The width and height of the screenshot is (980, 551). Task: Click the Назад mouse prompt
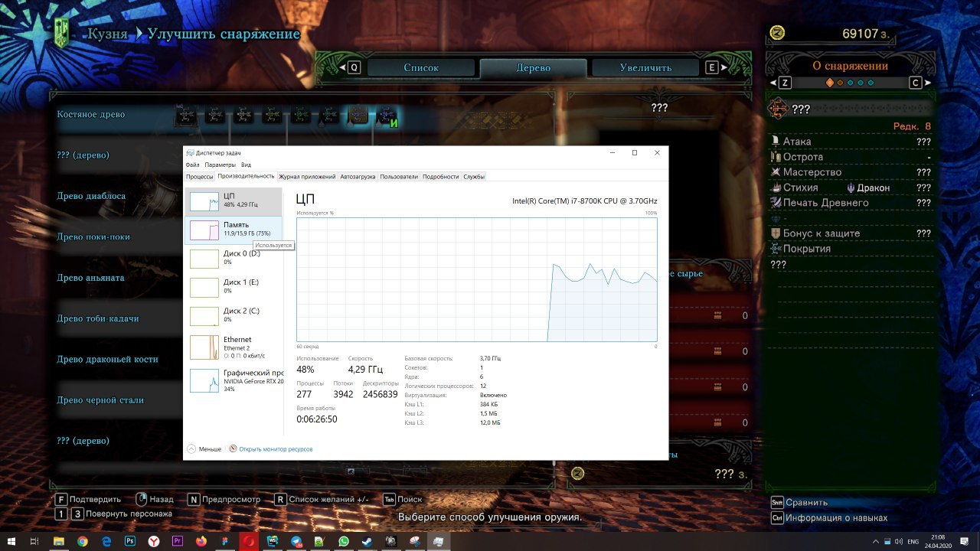(155, 499)
